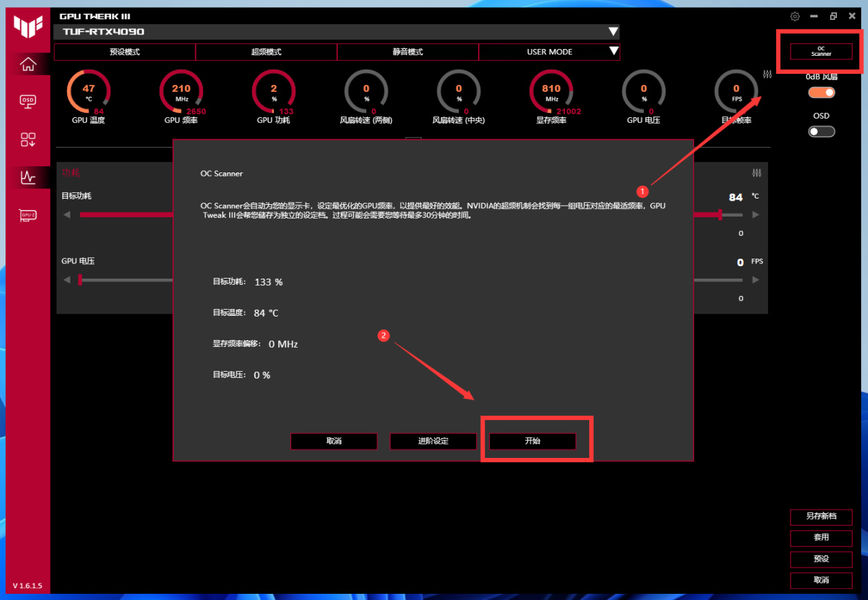
Task: Increase FPS target with right arrow
Action: click(x=756, y=280)
